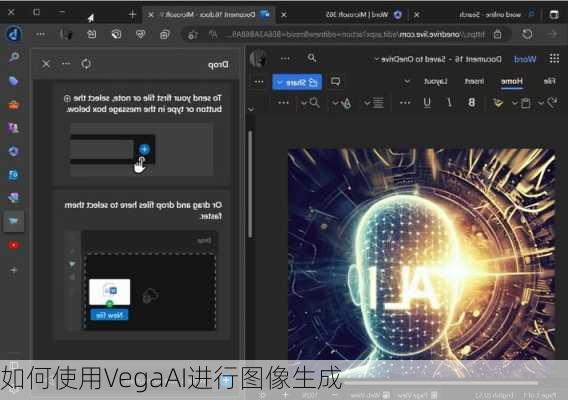Toggle Italic formatting
568x400 pixels.
tap(449, 103)
